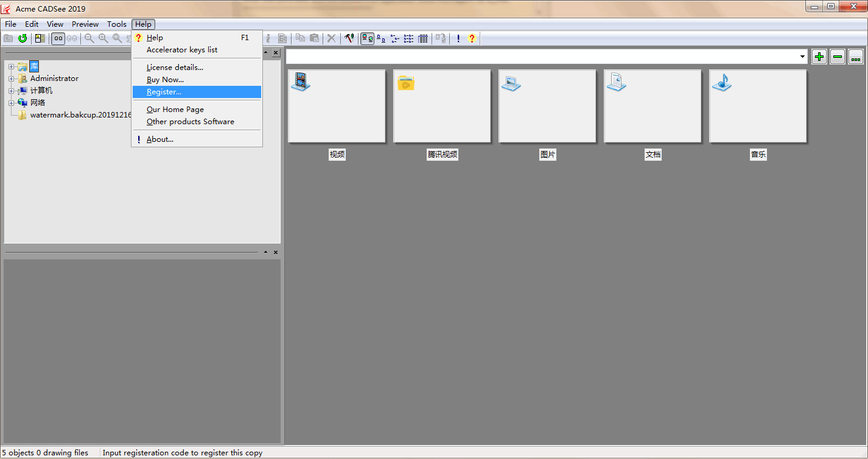This screenshot has height=459, width=868.
Task: Click the red question mark toolbar icon
Action: click(472, 38)
